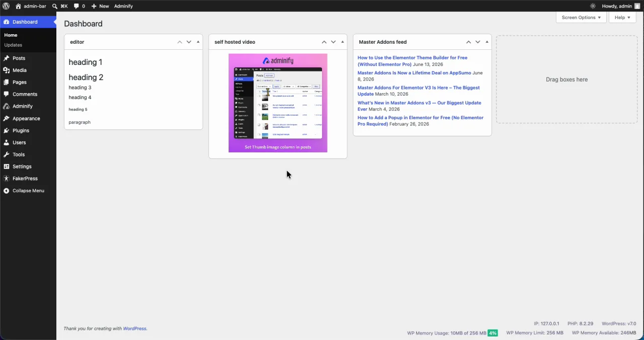
Task: Move Master Addons feed widget up
Action: click(468, 42)
